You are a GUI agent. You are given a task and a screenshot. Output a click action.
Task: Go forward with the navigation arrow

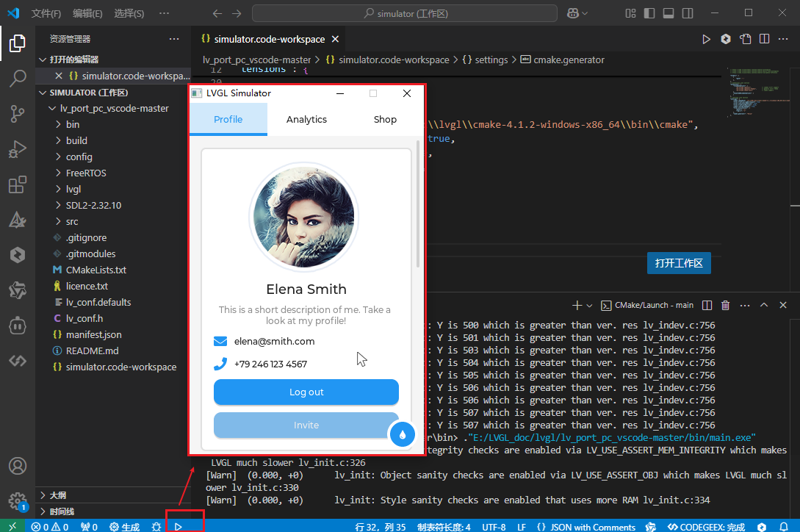coord(237,14)
